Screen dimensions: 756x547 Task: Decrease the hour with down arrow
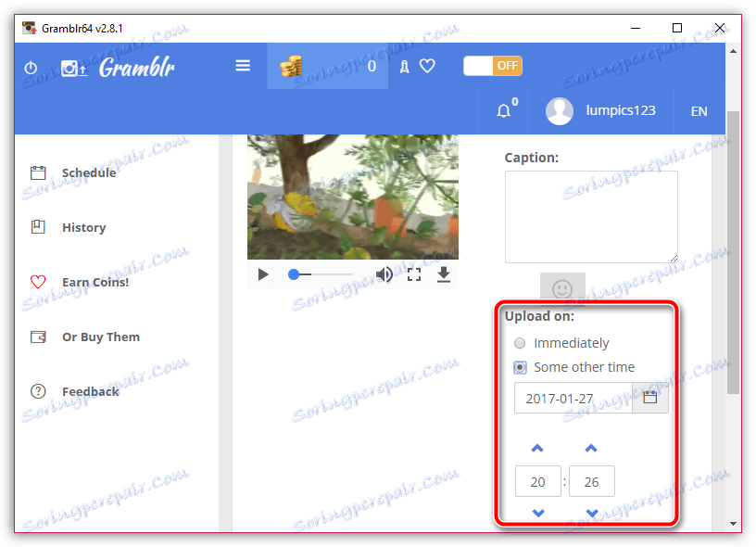pos(538,513)
